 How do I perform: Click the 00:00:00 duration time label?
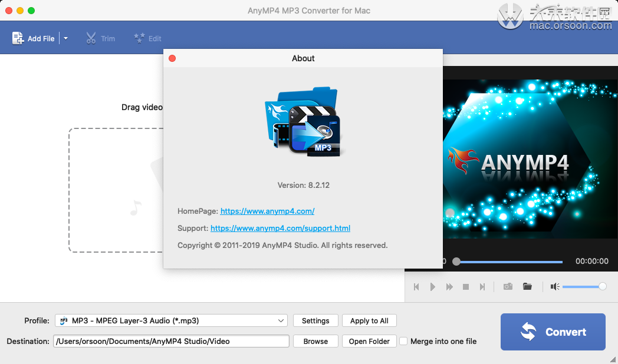click(x=591, y=261)
